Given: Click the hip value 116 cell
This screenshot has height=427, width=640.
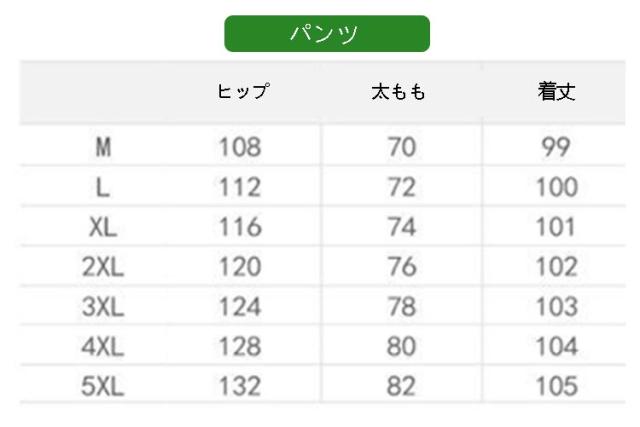Looking at the screenshot, I should (x=240, y=227).
